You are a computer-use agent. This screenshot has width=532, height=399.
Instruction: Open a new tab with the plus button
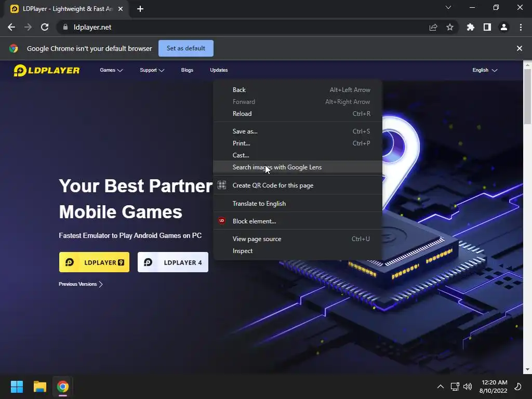(140, 9)
